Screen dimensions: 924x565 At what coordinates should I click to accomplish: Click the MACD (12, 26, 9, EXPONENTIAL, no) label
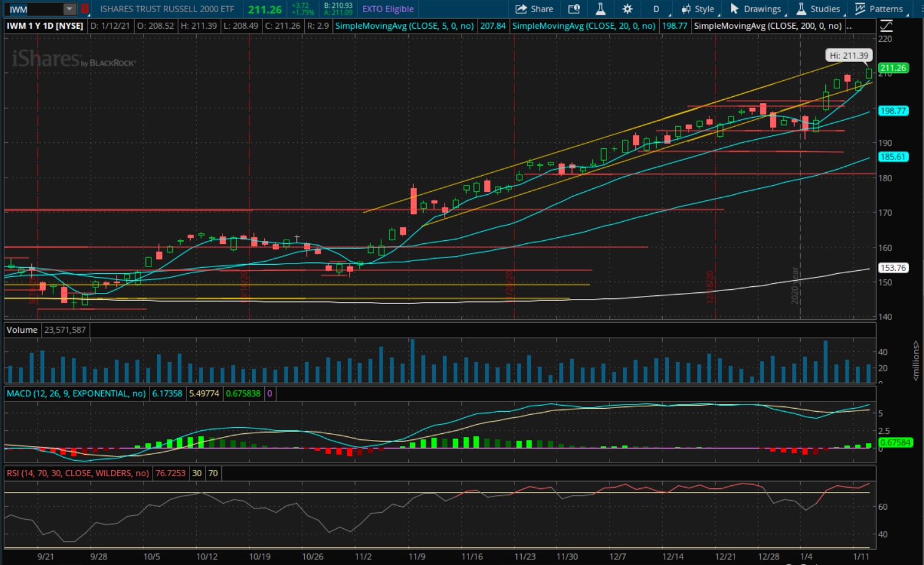[x=76, y=393]
